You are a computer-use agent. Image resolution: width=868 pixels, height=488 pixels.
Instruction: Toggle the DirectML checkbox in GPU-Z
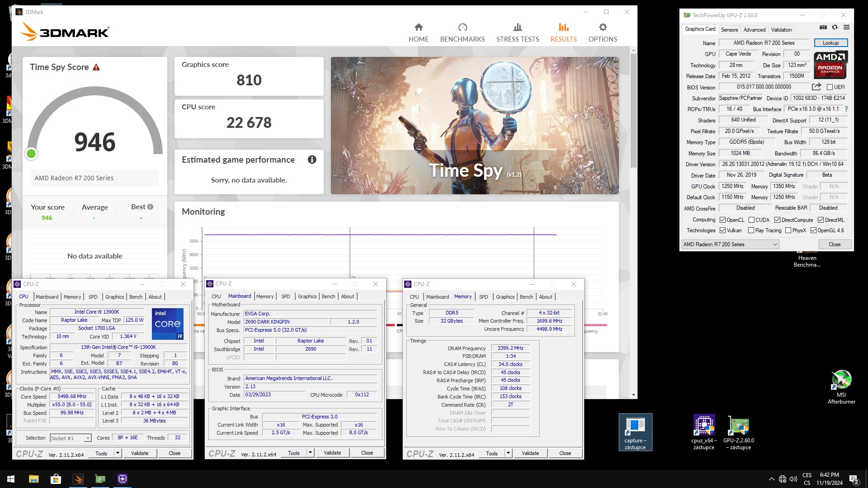(x=821, y=220)
